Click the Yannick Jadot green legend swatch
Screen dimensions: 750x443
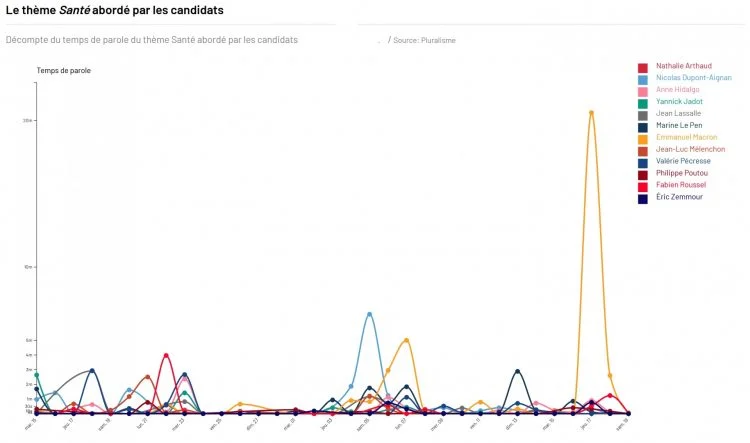642,104
